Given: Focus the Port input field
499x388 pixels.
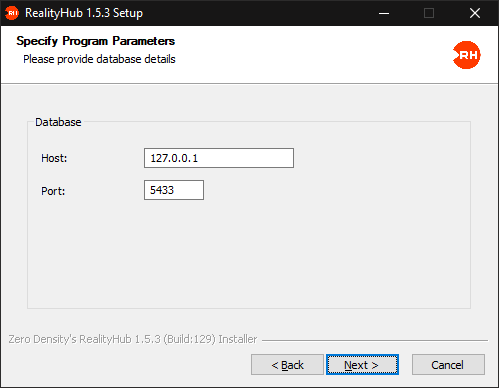Looking at the screenshot, I should [x=174, y=190].
